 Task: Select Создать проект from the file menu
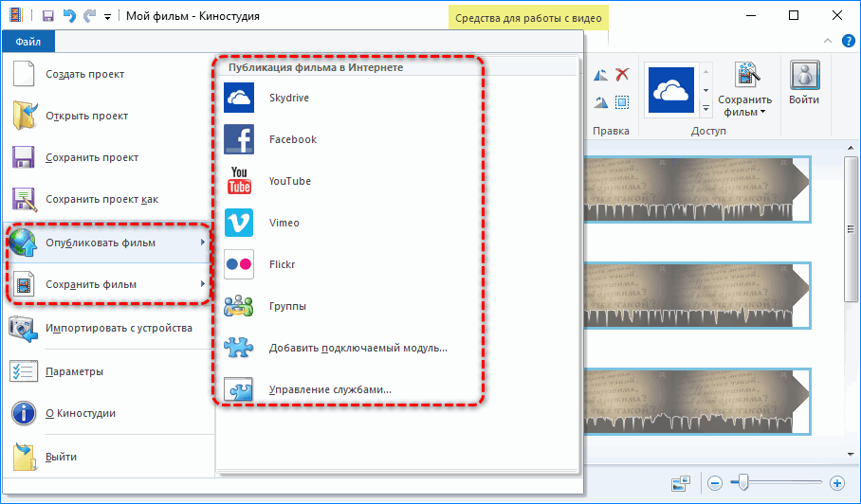pyautogui.click(x=84, y=74)
